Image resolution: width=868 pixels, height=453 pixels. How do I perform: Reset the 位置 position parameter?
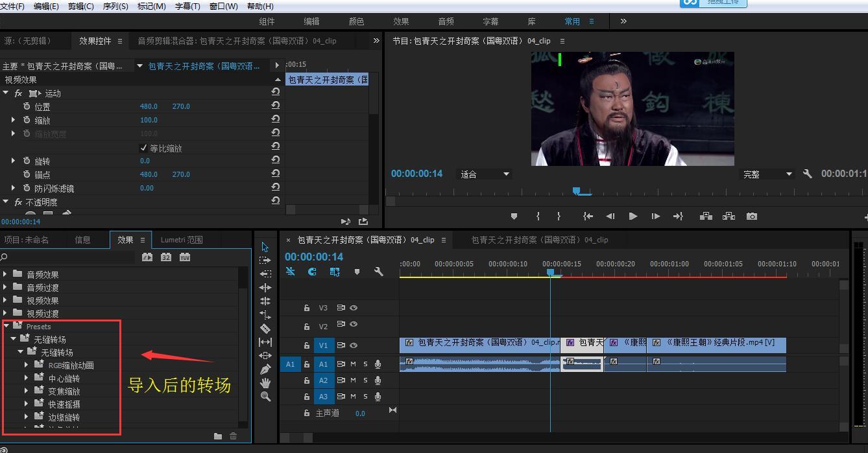click(x=276, y=106)
